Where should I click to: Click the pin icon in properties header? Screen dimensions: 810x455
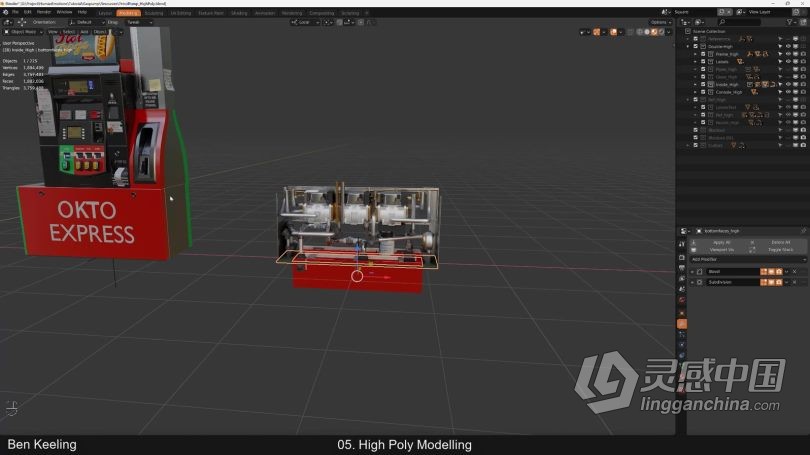803,231
